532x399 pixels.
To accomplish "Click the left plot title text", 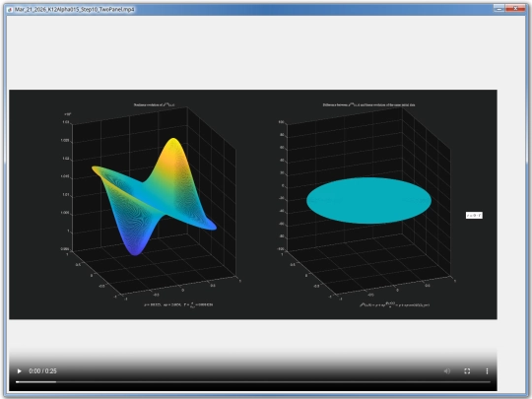I will [154, 104].
